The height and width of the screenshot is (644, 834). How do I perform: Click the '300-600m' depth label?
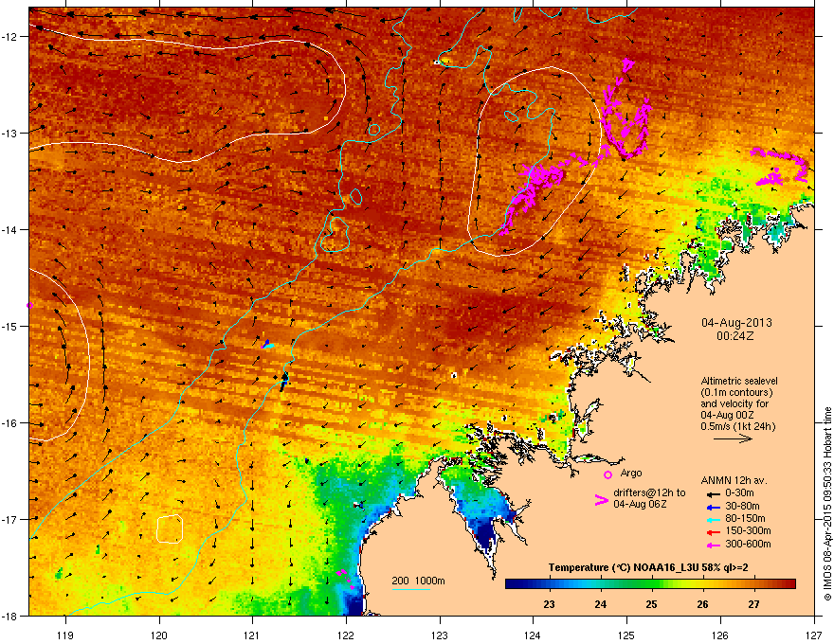pyautogui.click(x=748, y=545)
